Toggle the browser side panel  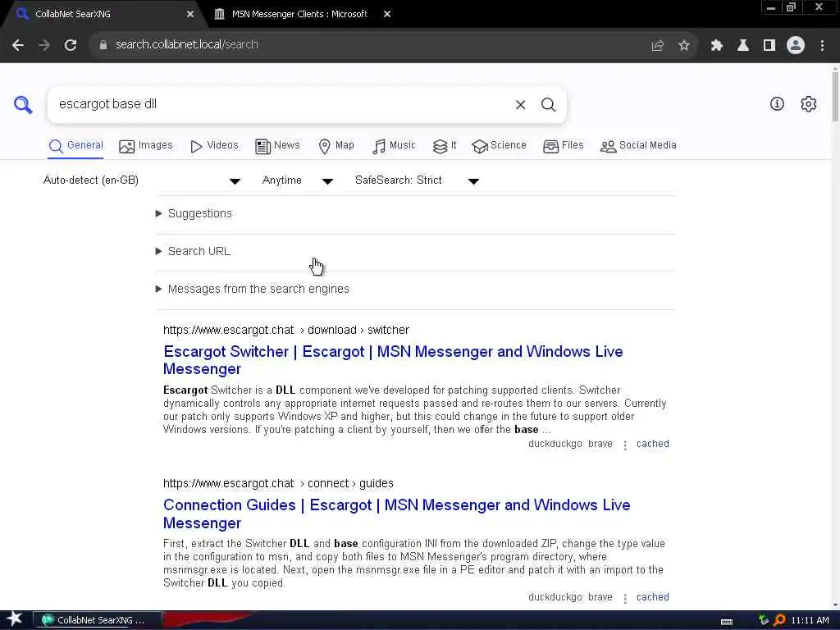[769, 46]
